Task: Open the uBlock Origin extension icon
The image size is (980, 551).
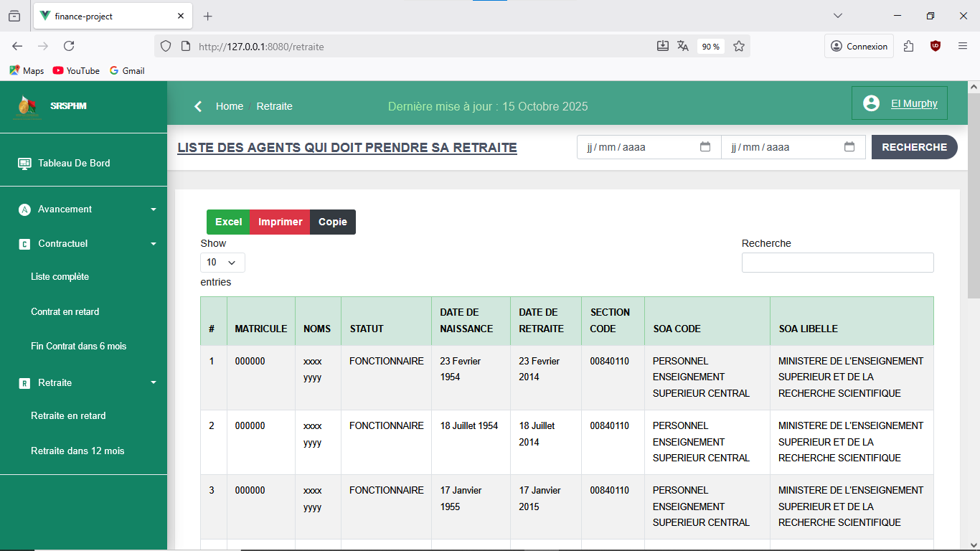Action: point(936,46)
